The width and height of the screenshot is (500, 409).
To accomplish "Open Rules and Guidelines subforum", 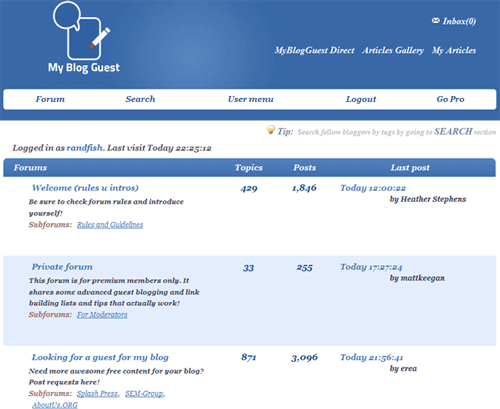I will pyautogui.click(x=110, y=225).
